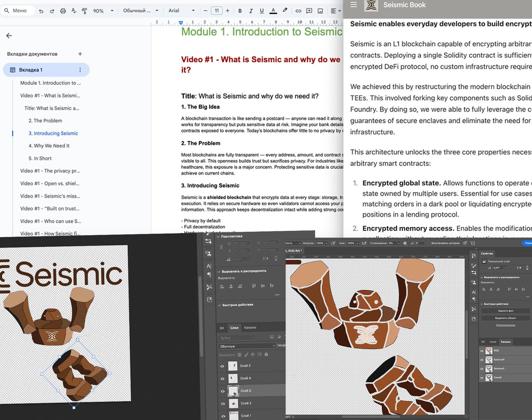Toggle Красный channel visibility eye

(x=482, y=360)
